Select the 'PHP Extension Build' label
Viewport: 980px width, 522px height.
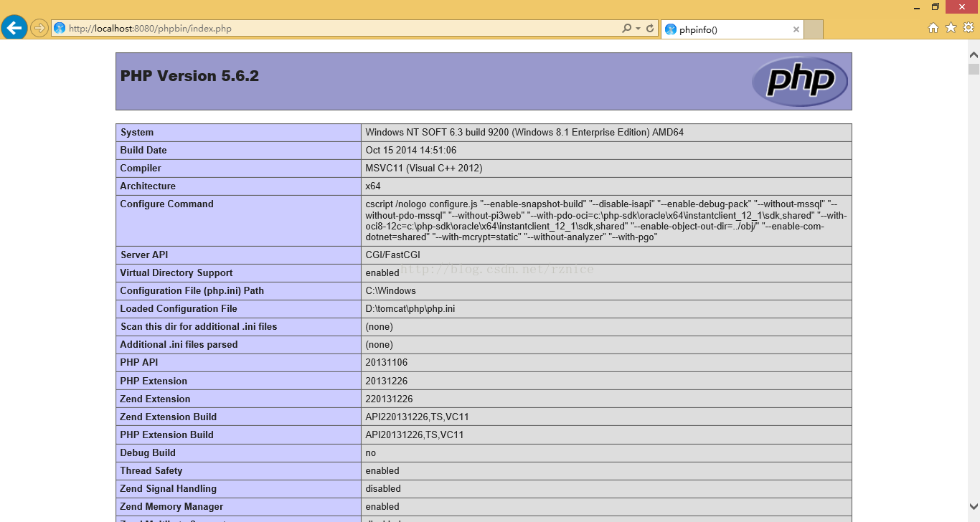[167, 435]
